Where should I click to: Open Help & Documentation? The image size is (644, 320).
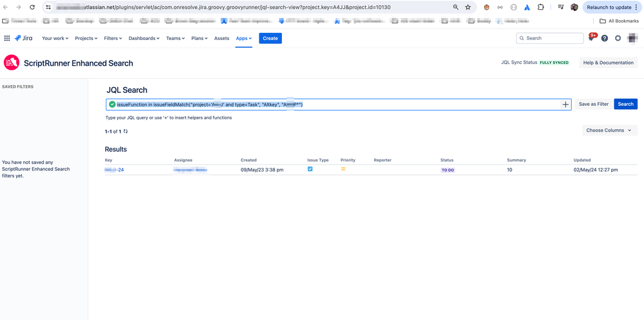[x=609, y=63]
